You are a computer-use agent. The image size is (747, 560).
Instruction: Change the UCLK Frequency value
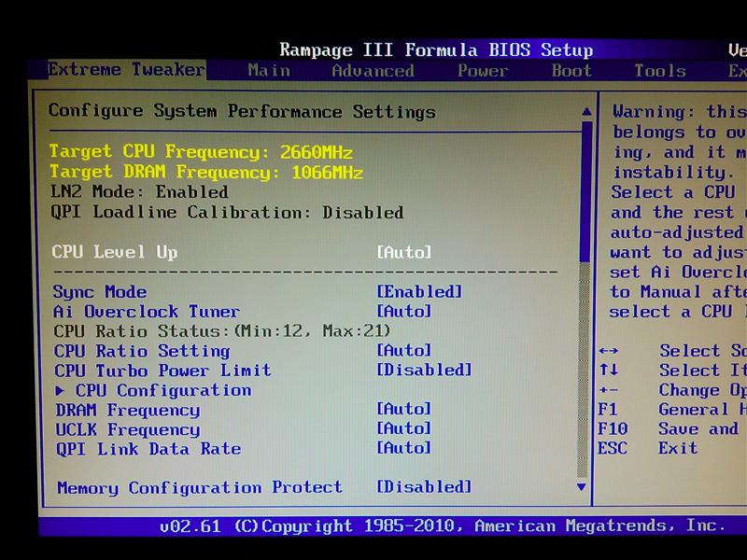[x=403, y=429]
